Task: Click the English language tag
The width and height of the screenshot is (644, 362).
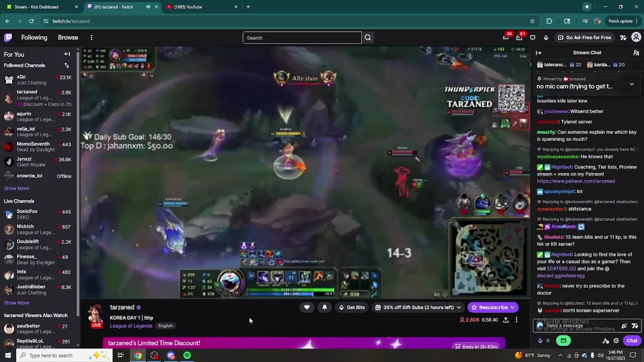Action: point(166,326)
